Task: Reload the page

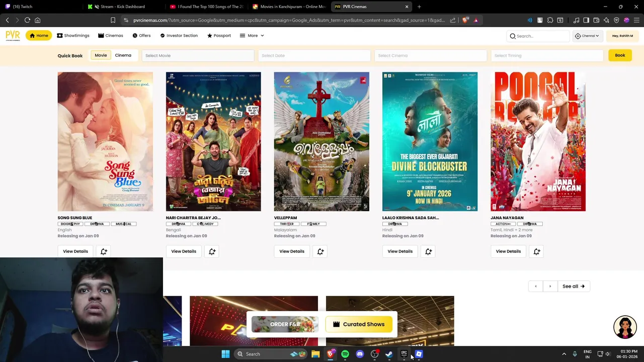Action: tap(27, 20)
